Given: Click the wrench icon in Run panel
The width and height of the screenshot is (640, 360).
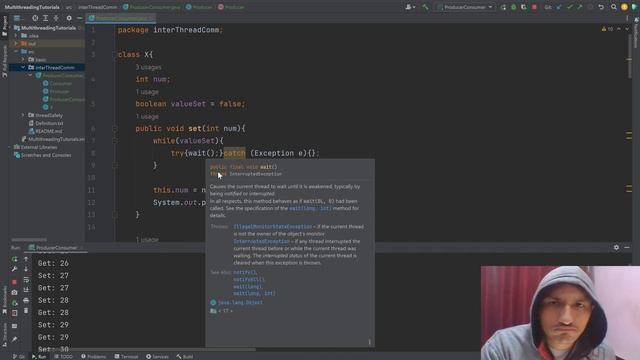Looking at the screenshot, I should [14, 269].
